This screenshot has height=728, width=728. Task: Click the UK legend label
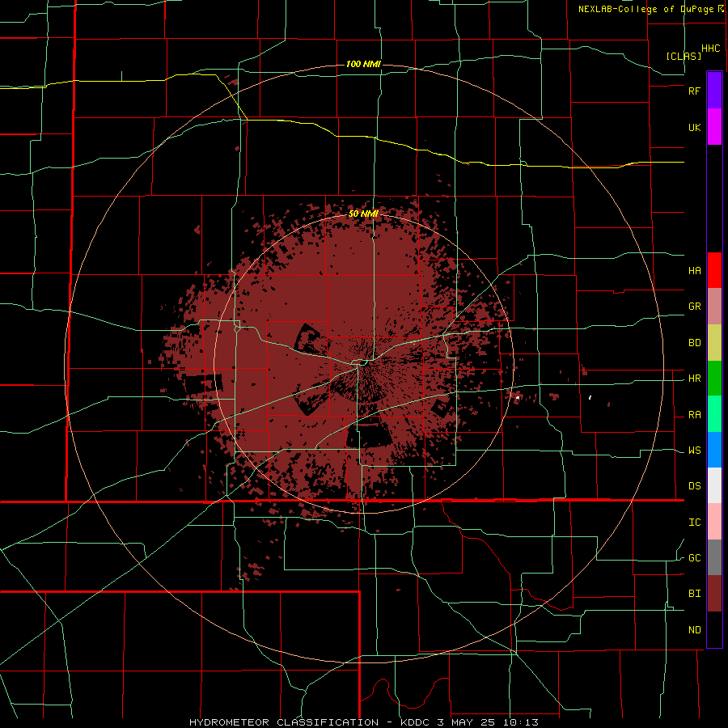tap(695, 127)
